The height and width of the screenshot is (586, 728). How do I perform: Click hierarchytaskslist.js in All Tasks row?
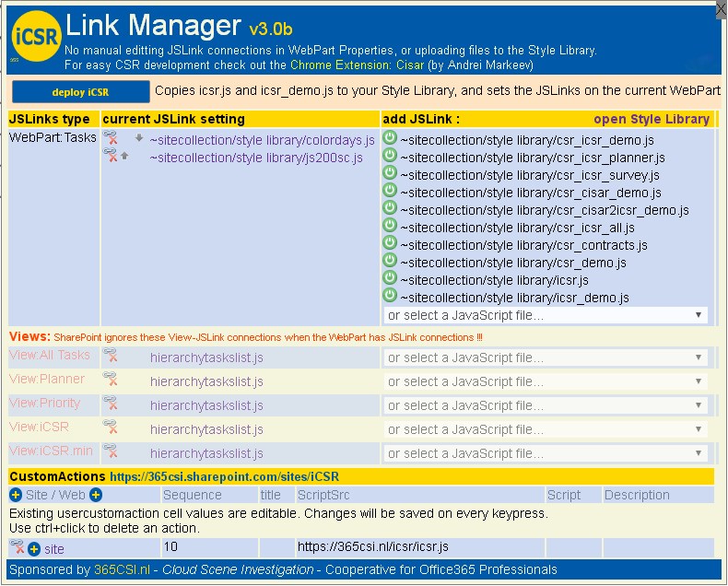click(206, 358)
